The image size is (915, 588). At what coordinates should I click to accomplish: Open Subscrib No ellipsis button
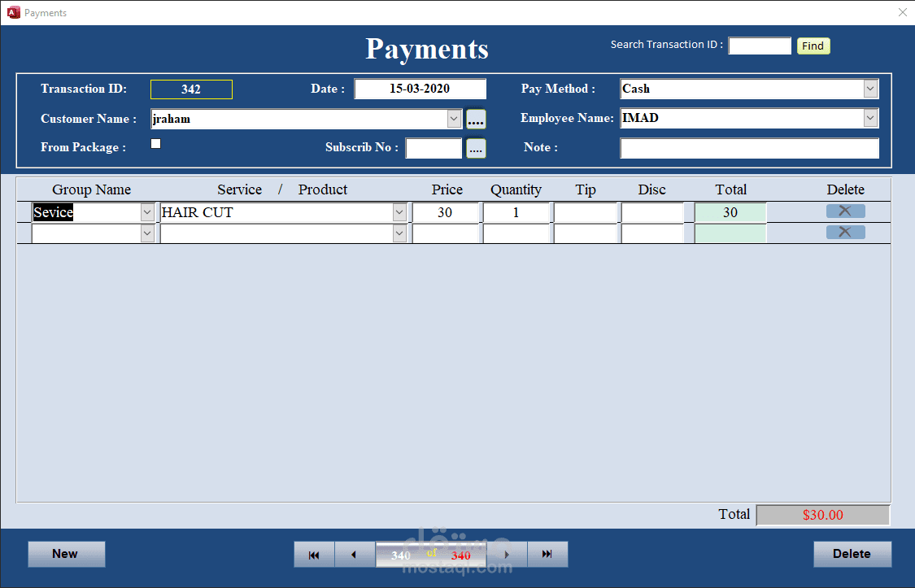(x=476, y=148)
